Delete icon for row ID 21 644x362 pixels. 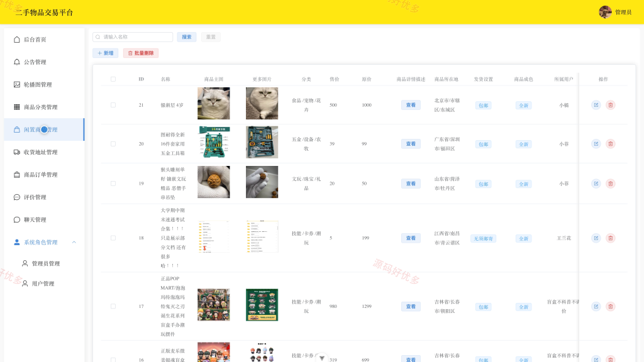click(611, 105)
